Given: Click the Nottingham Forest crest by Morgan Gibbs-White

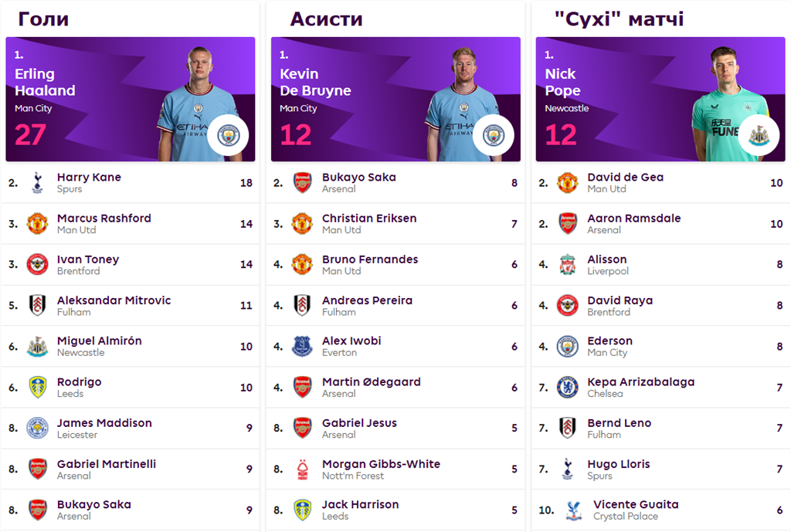Looking at the screenshot, I should (302, 469).
